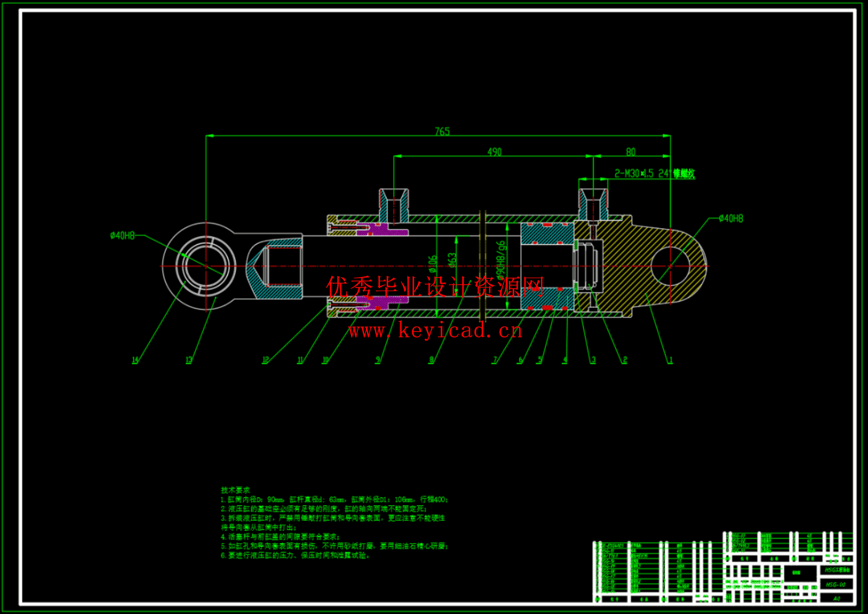Click balloon number 8 below the piston

pyautogui.click(x=432, y=360)
